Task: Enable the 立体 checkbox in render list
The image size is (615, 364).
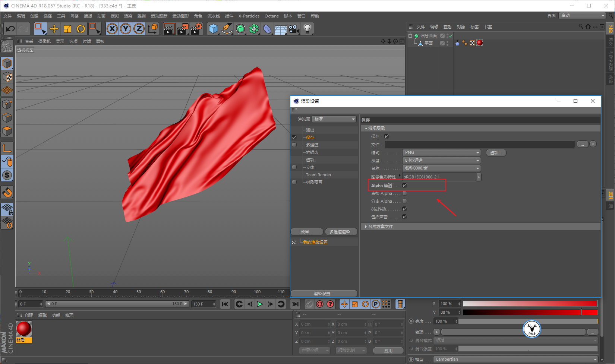Action: coord(294,167)
